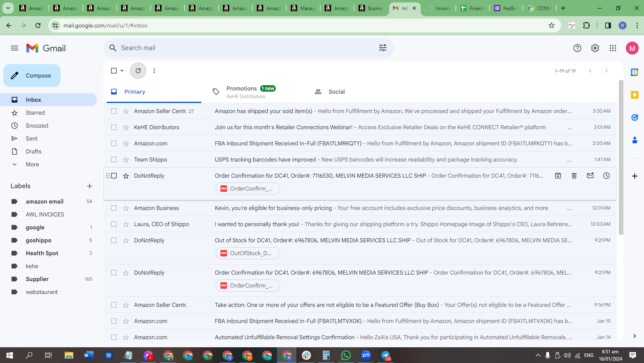Viewport: 644px width, 363px height.
Task: Open the browser Extensions puzzle icon
Action: (x=587, y=25)
